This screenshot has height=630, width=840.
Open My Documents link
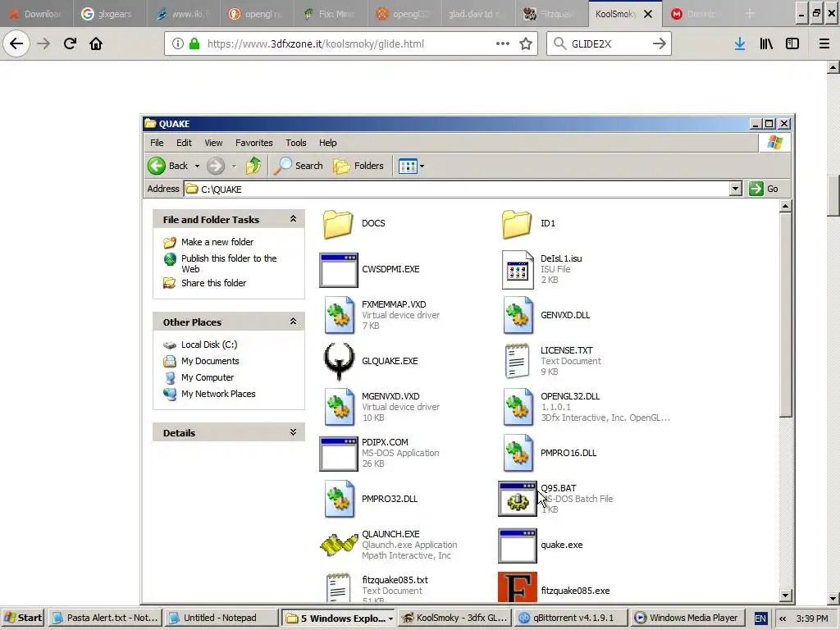point(210,361)
